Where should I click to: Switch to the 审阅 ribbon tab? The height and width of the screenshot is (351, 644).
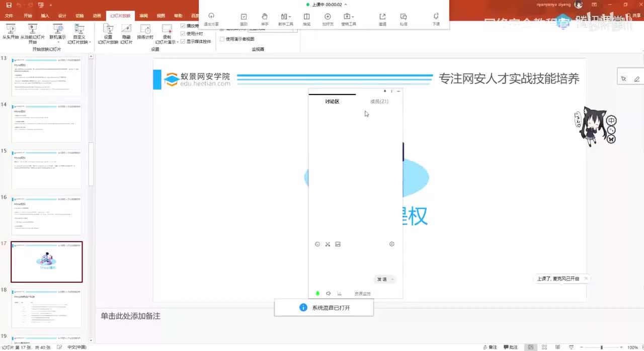144,16
